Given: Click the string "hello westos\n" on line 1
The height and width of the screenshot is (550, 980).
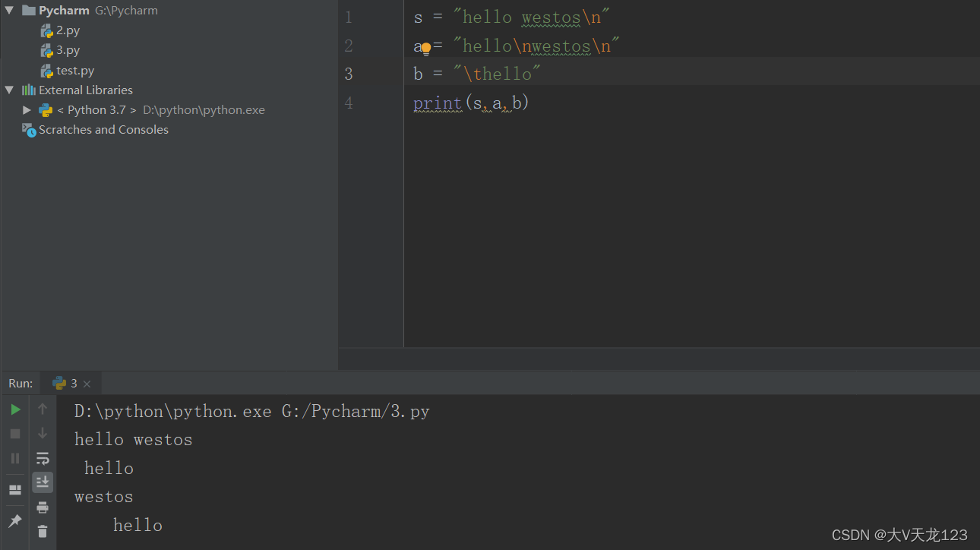Looking at the screenshot, I should [x=532, y=17].
